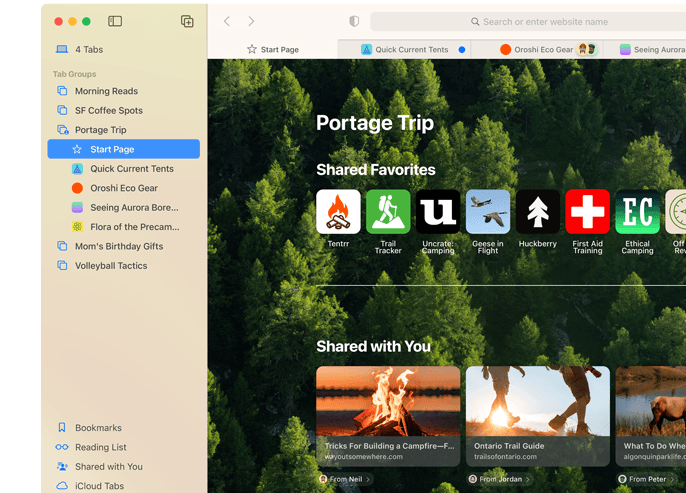The image size is (686, 493).
Task: Click the forward navigation arrow
Action: [x=251, y=21]
